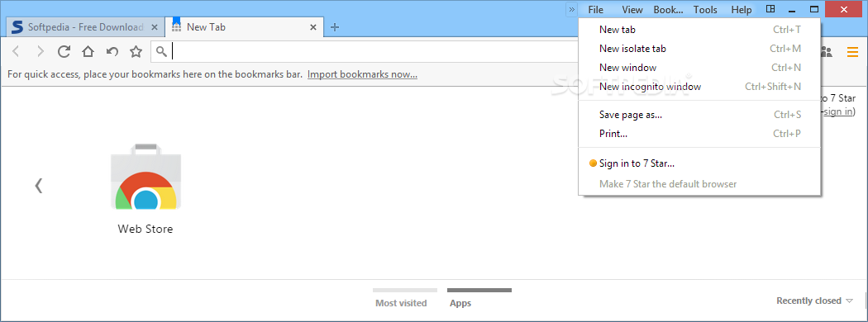Image resolution: width=868 pixels, height=322 pixels.
Task: Choose Print... from the menu
Action: [x=699, y=134]
